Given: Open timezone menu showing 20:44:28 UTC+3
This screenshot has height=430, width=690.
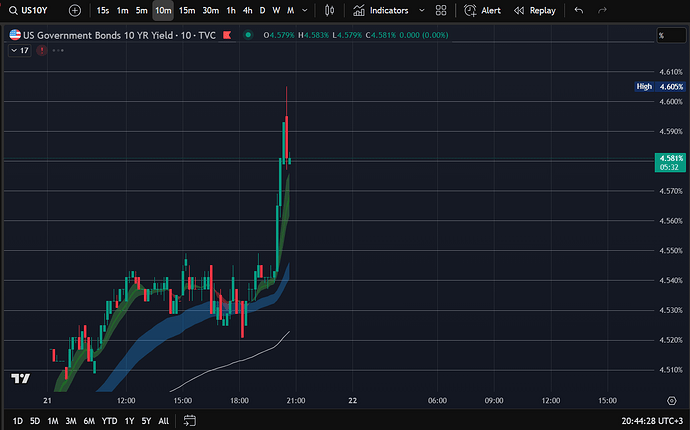Looking at the screenshot, I should [x=652, y=421].
